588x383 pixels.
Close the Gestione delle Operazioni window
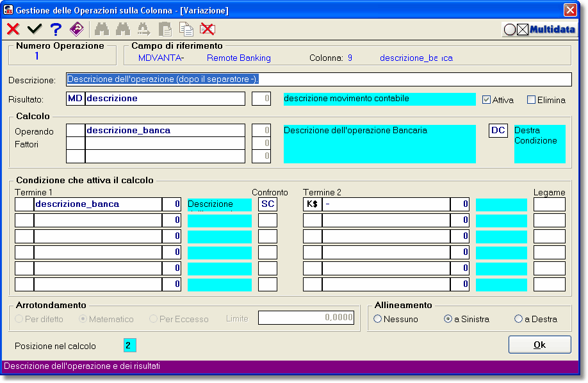pyautogui.click(x=570, y=10)
